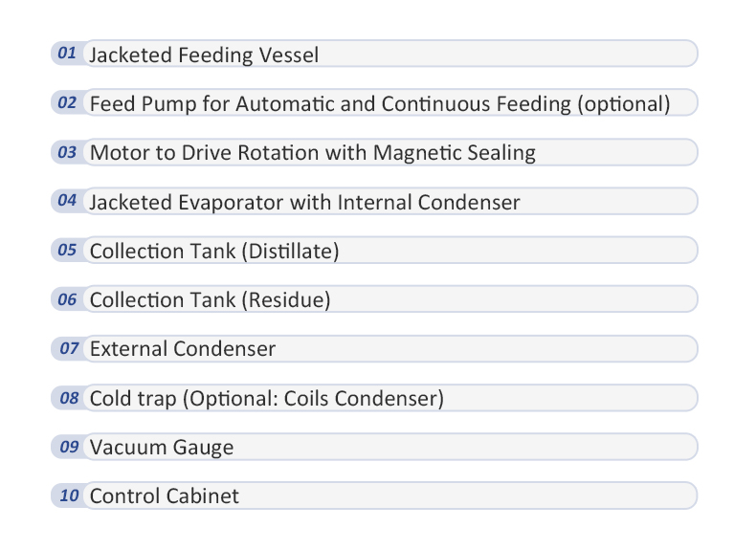
Task: Click the 08 number badge
Action: click(x=67, y=398)
